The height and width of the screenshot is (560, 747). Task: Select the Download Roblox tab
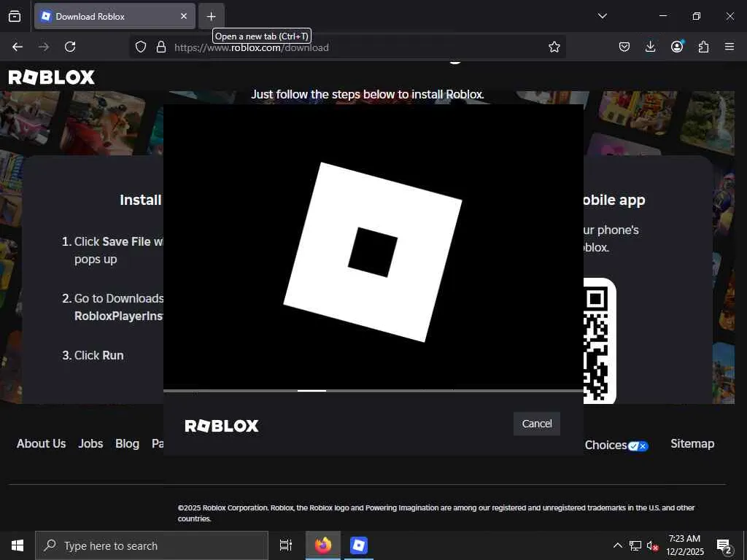coord(115,16)
